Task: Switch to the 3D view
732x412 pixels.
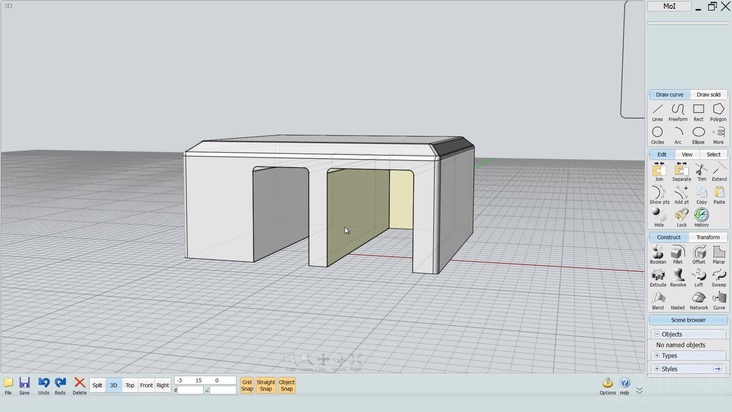Action: (x=113, y=385)
